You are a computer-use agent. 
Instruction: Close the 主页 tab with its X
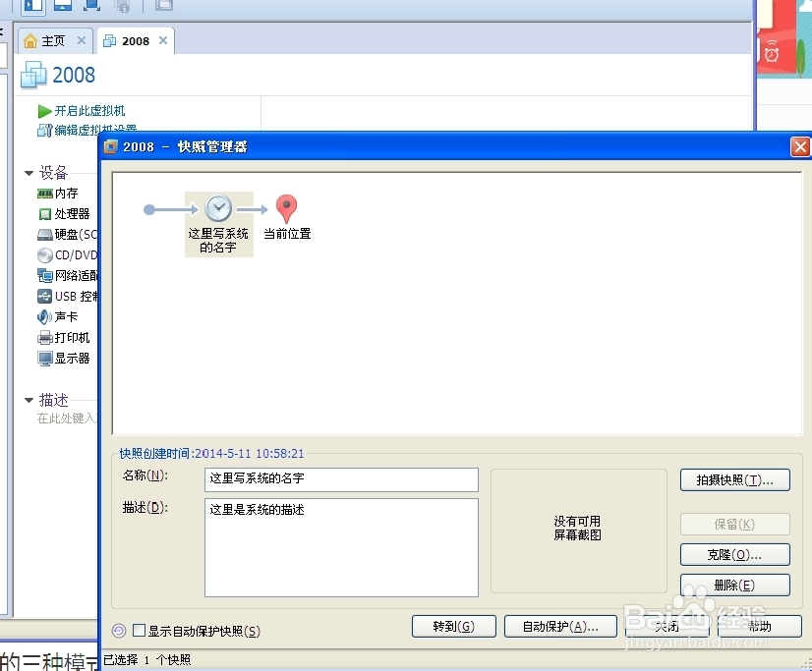pos(82,40)
